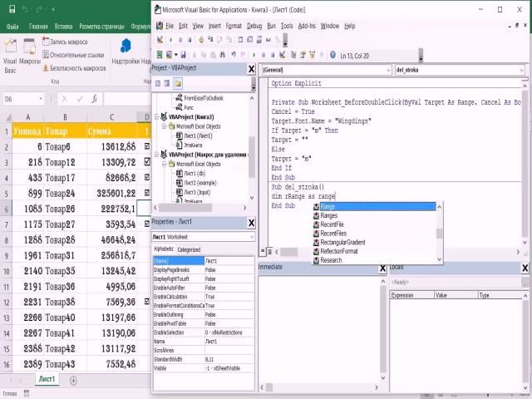Add a new sheet with plus icon
Viewport: 532px width, 399px height.
click(73, 380)
